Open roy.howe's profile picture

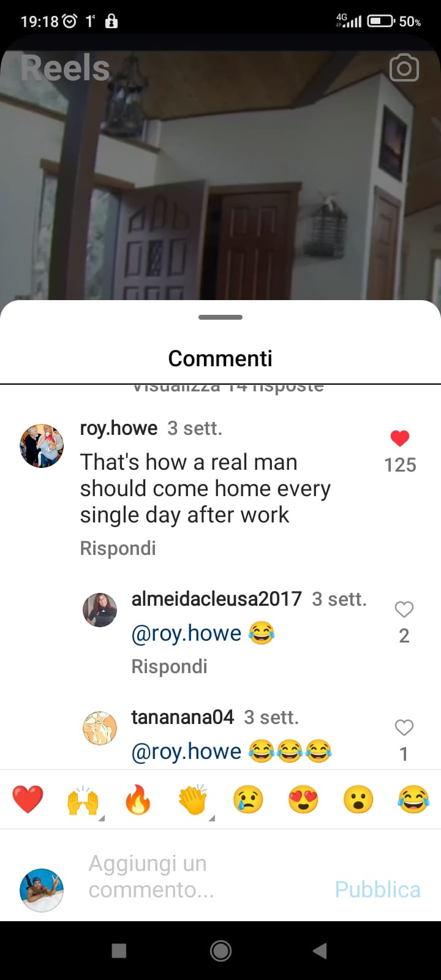click(42, 445)
